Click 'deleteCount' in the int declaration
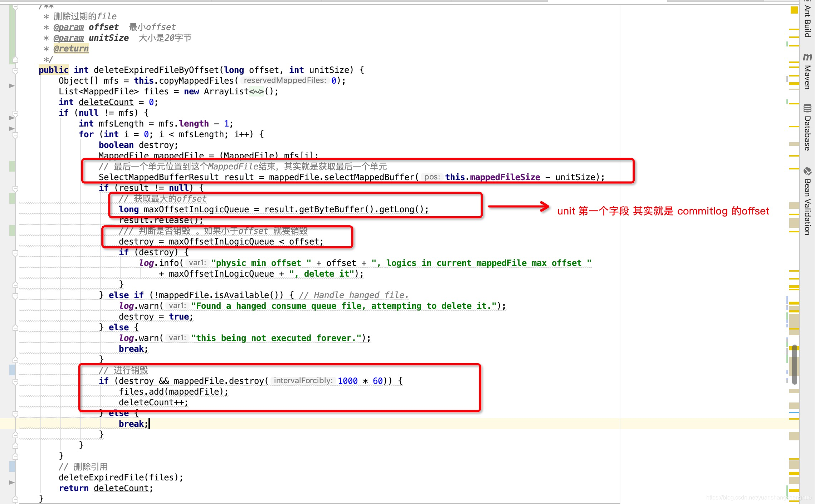Image resolution: width=815 pixels, height=504 pixels. [x=106, y=102]
